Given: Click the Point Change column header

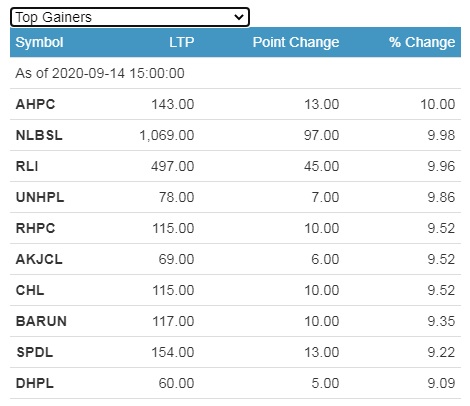Looking at the screenshot, I should point(296,42).
